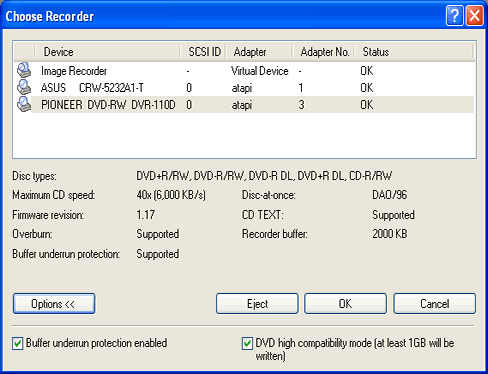Screen dimensions: 488x374
Task: Click the Virtual Device adapter cell
Action: tap(260, 71)
